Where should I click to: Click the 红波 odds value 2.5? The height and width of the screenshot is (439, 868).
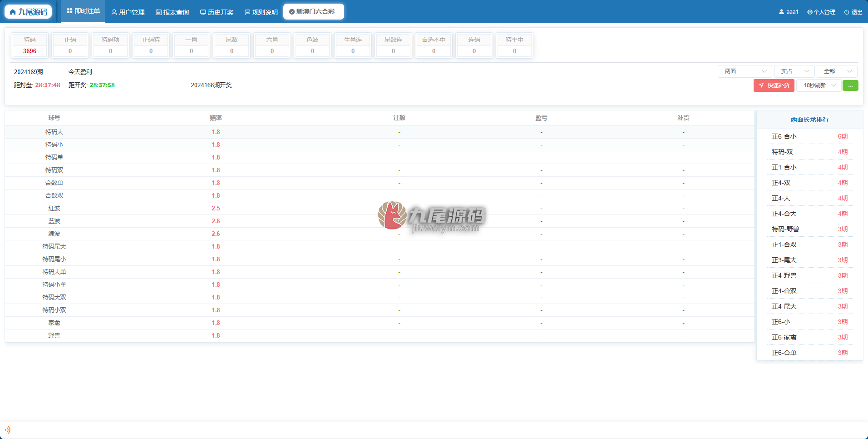[x=216, y=208]
